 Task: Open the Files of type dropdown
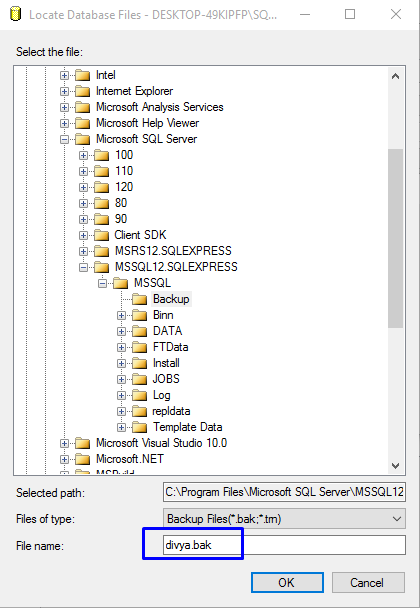pyautogui.click(x=396, y=519)
